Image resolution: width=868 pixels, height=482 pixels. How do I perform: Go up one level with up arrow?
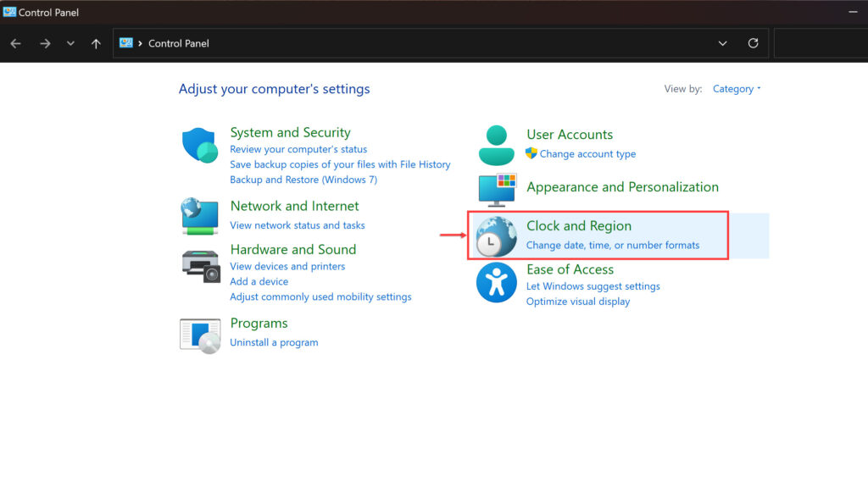(96, 43)
